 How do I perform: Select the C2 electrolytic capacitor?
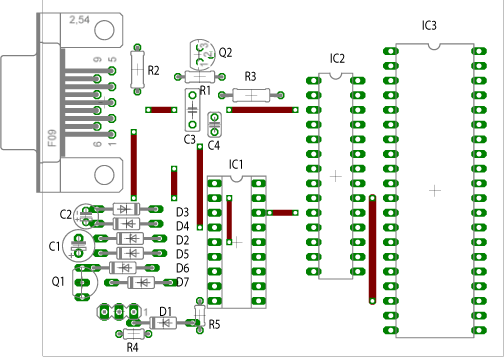click(x=86, y=216)
